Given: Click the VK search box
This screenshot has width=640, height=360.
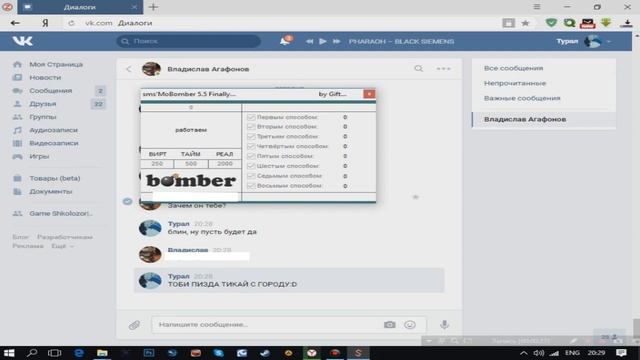Looking at the screenshot, I should coord(189,41).
